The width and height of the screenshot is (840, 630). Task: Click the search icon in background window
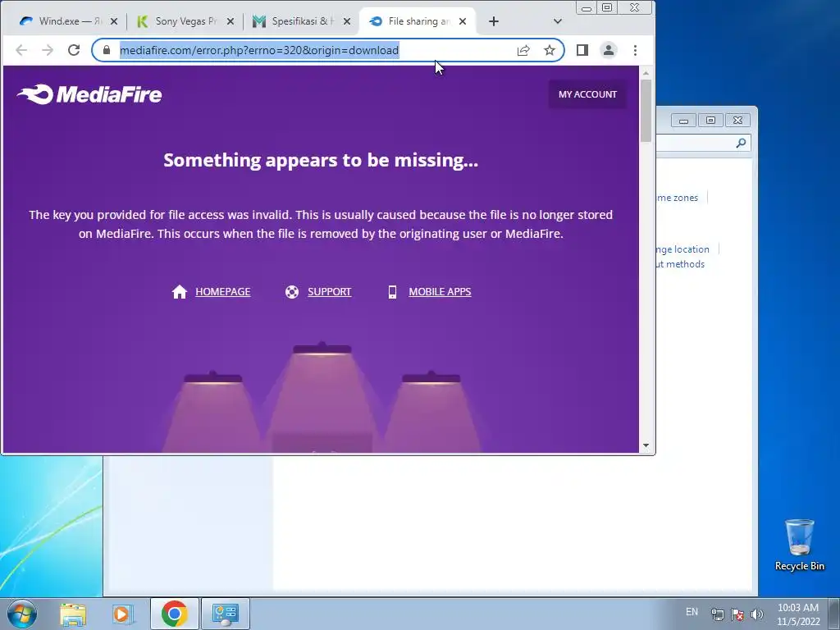coord(741,143)
